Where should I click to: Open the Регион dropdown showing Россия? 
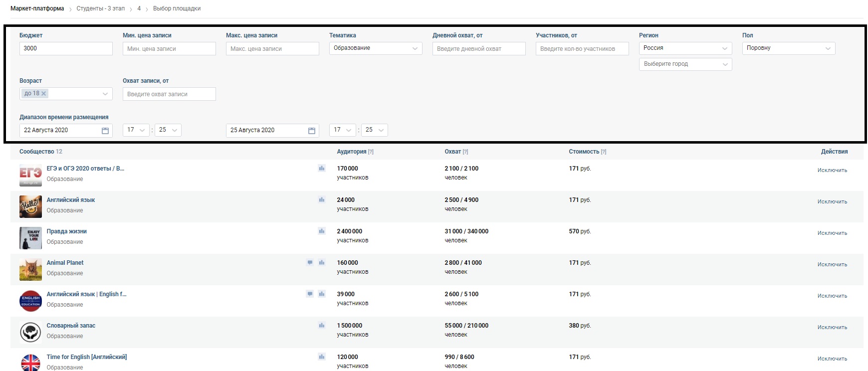click(x=685, y=48)
